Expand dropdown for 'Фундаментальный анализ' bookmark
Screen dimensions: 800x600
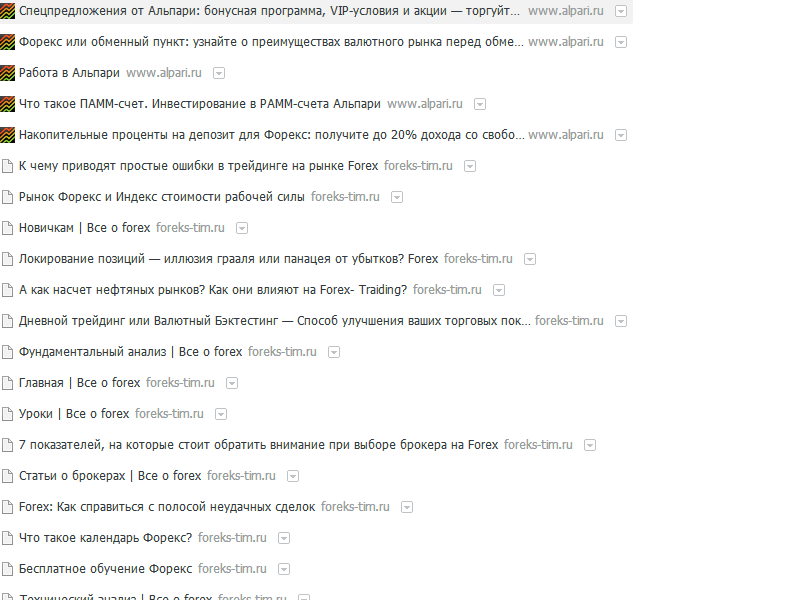334,352
